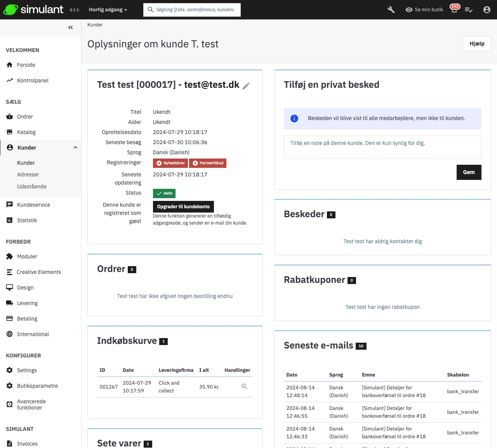Go to Kundeservice in sidebar
This screenshot has width=497, height=448.
(33, 205)
